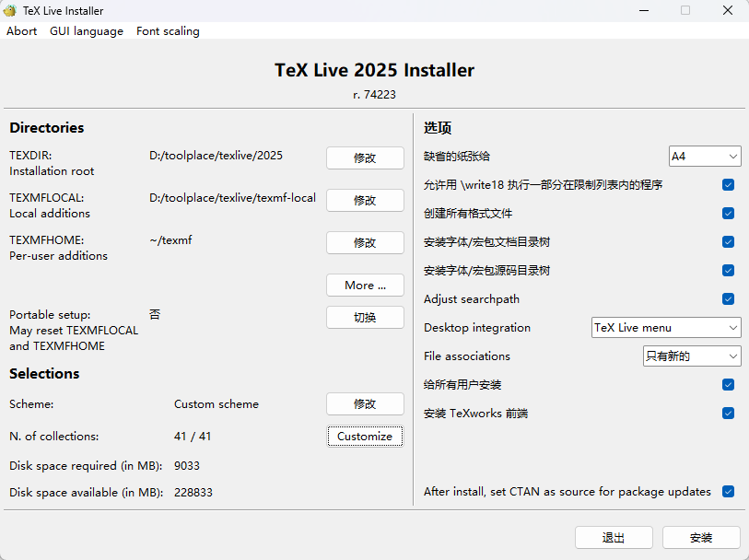Image resolution: width=749 pixels, height=560 pixels.
Task: Click the TeX Live 2025 Installer heading
Action: point(374,70)
